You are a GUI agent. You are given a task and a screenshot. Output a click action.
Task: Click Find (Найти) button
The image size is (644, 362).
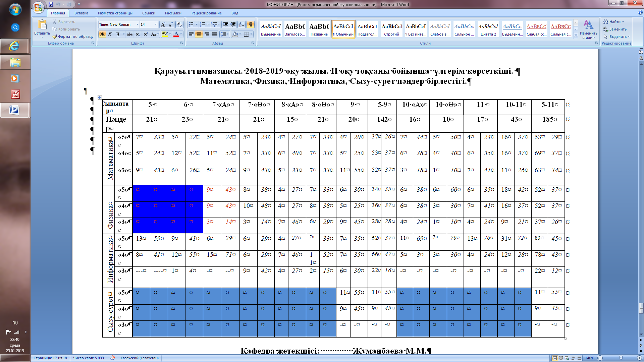coord(614,22)
